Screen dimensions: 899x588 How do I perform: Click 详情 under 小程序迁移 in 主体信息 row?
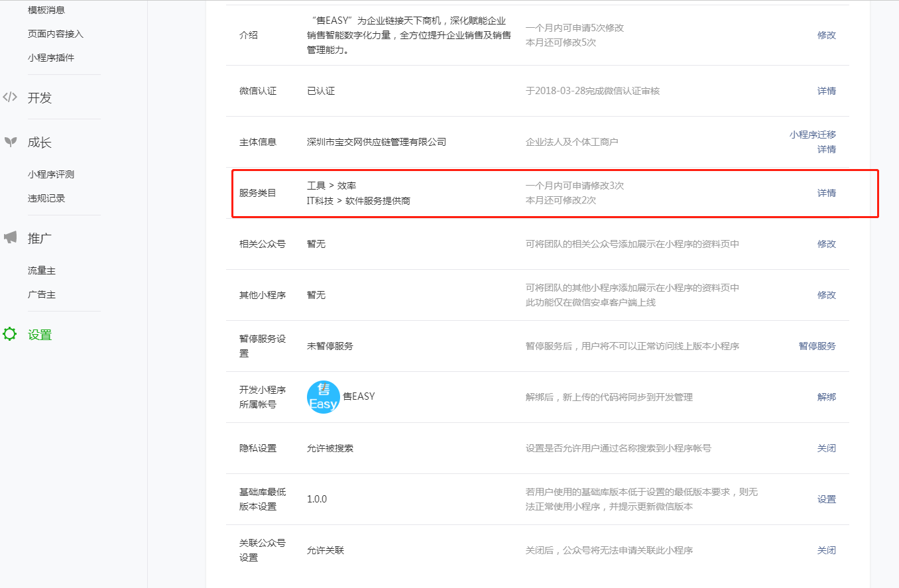(827, 149)
